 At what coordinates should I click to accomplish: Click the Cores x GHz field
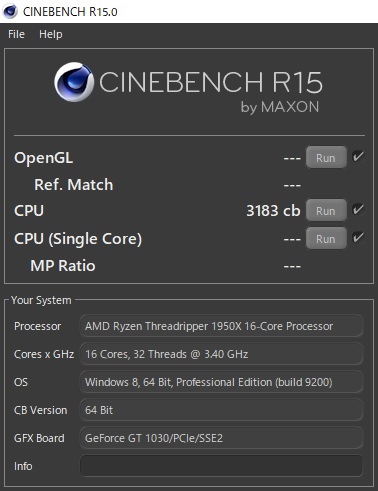[221, 354]
